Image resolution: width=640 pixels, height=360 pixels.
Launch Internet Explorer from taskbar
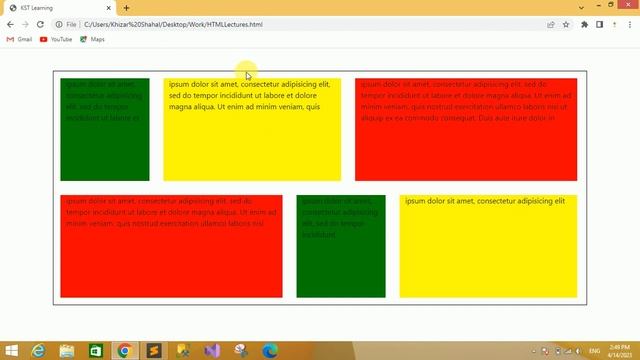click(x=38, y=351)
